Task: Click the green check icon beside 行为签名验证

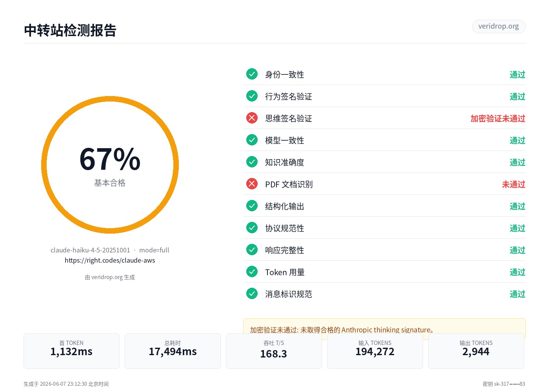Action: point(252,96)
